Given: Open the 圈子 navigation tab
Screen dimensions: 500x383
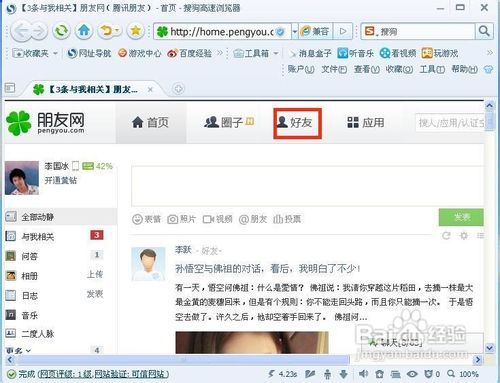Looking at the screenshot, I should point(229,122).
